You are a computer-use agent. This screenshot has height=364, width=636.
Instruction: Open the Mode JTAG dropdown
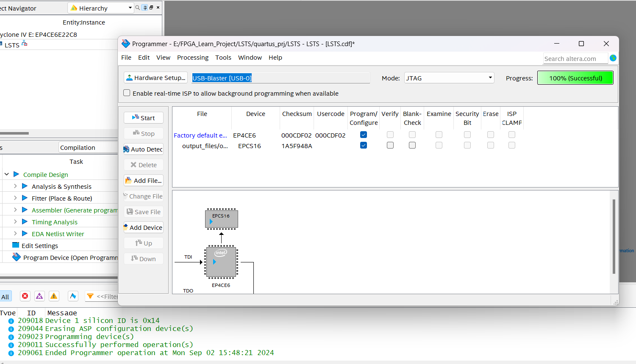pos(449,78)
